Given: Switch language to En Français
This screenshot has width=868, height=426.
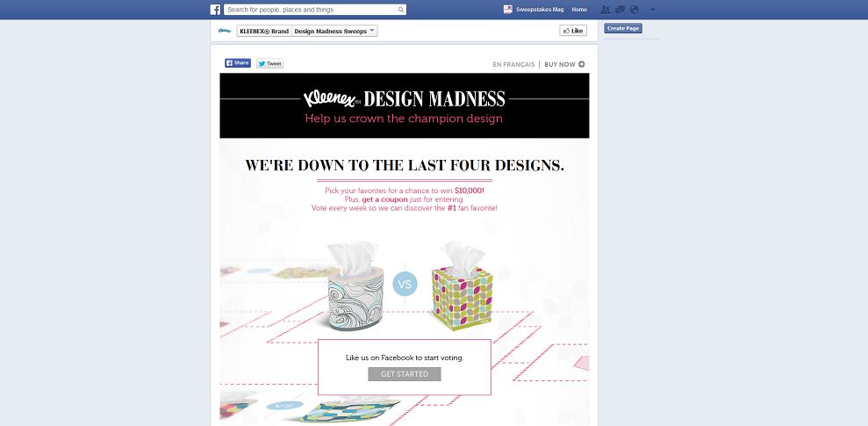Looking at the screenshot, I should click(513, 64).
